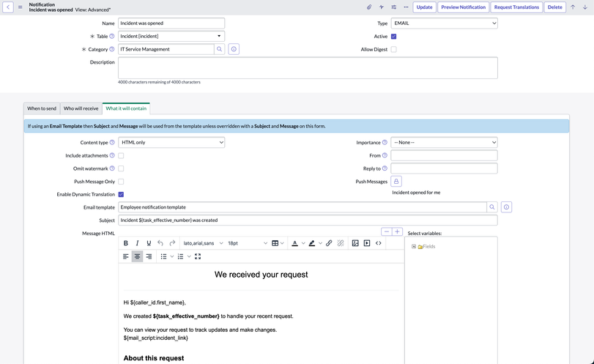Open more options ellipsis in the header

(406, 7)
